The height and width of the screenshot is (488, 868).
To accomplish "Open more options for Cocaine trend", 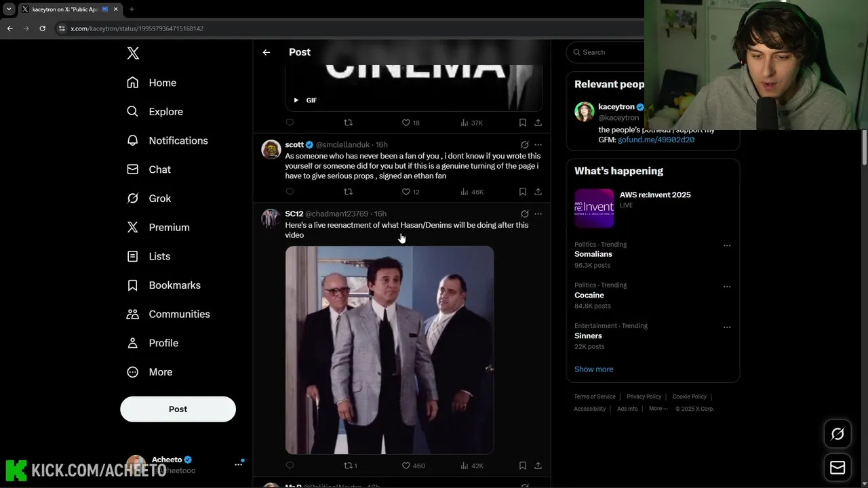I will point(727,286).
